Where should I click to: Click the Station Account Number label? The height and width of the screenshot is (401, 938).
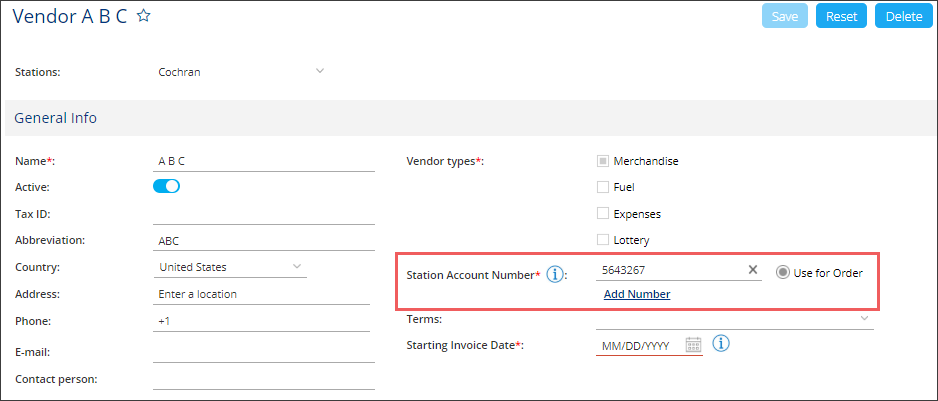click(473, 275)
